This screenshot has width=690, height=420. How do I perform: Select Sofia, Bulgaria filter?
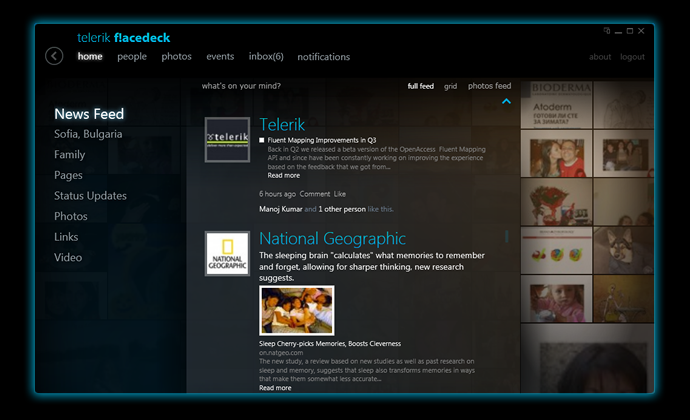click(88, 134)
